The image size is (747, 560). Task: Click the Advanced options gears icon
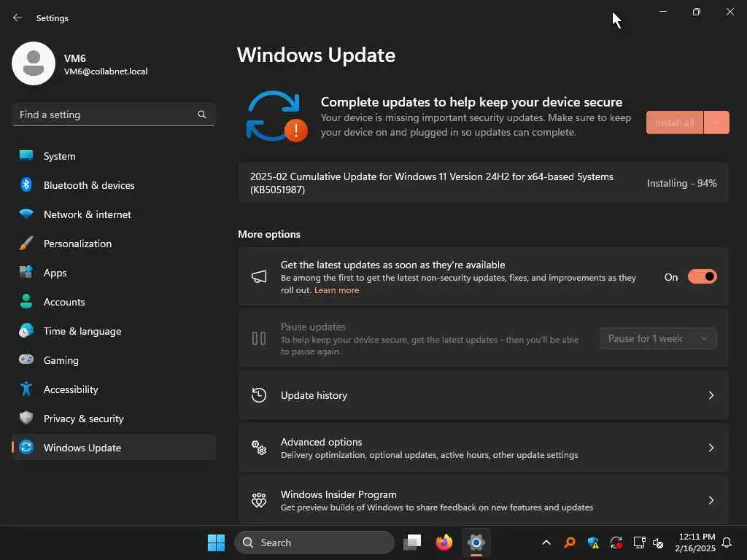click(259, 448)
